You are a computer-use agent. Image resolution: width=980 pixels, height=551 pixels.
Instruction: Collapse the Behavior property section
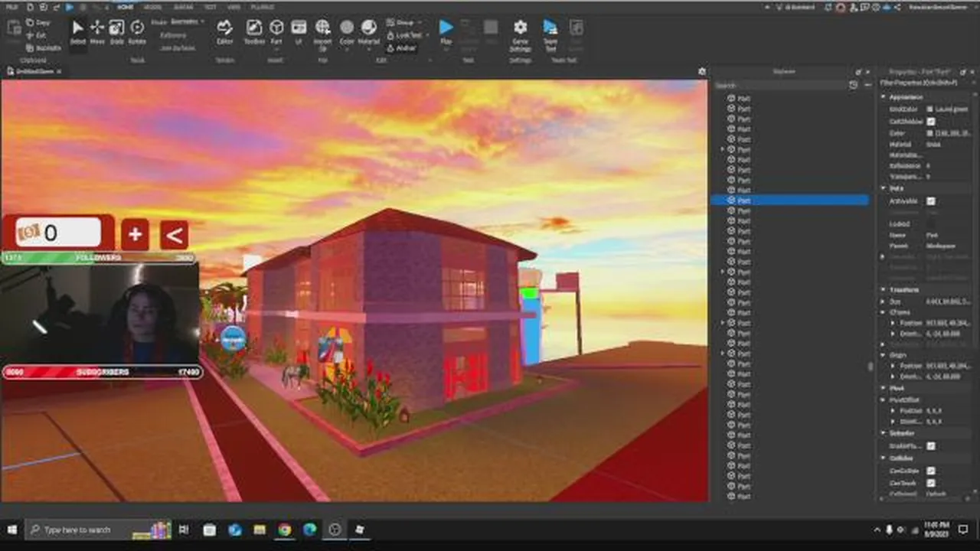tap(883, 433)
